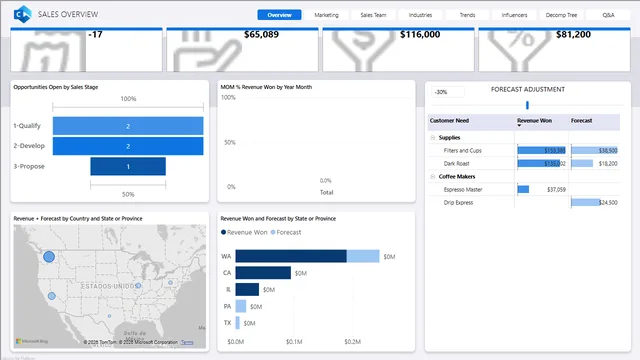Click the forecast adjustment percent input field
This screenshot has width=640, height=360.
pos(448,92)
